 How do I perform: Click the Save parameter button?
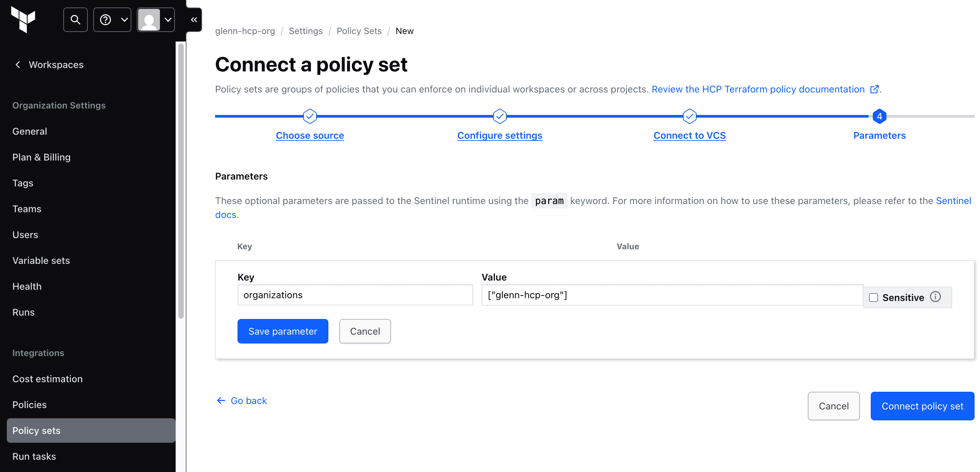click(x=283, y=331)
